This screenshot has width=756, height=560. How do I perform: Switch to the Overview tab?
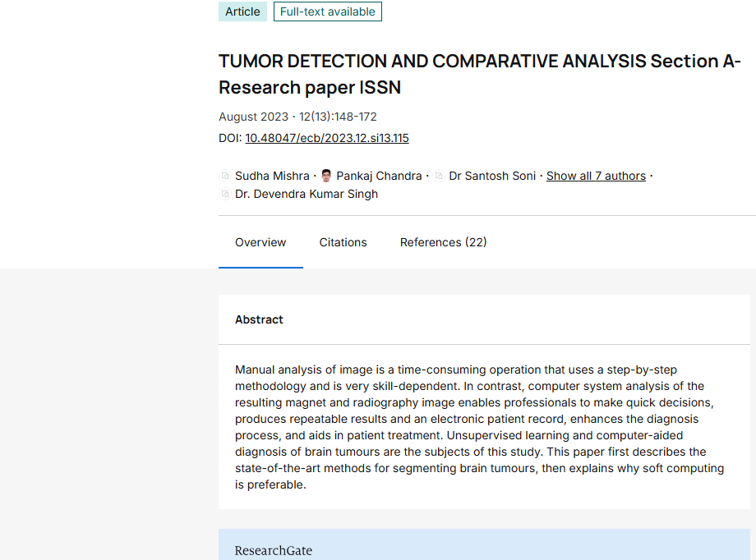260,242
